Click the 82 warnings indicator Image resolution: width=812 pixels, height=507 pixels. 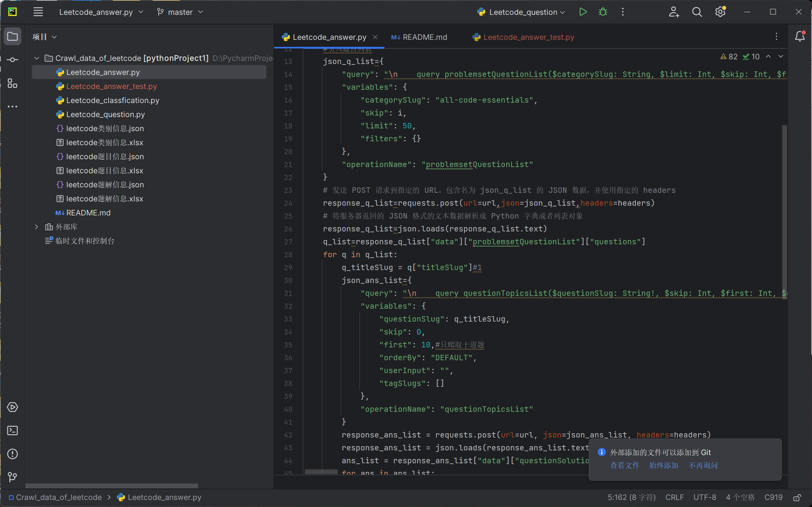pos(729,57)
